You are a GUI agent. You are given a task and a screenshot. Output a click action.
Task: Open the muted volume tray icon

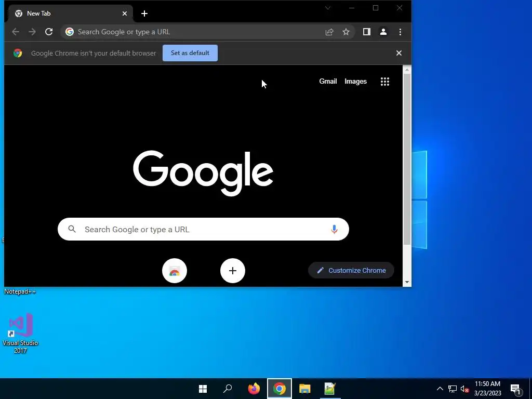pyautogui.click(x=464, y=389)
